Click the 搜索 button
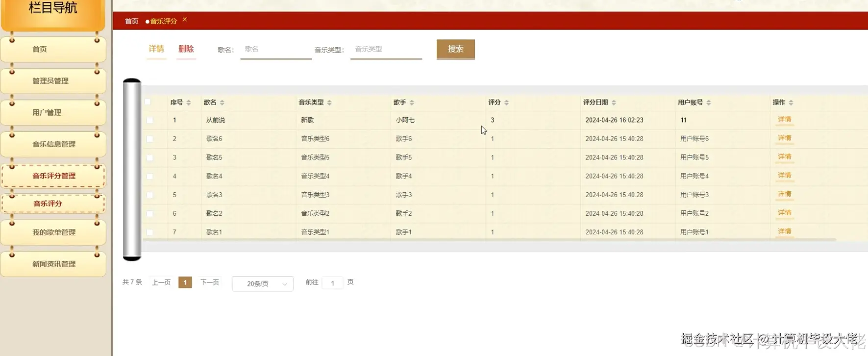 click(x=456, y=49)
